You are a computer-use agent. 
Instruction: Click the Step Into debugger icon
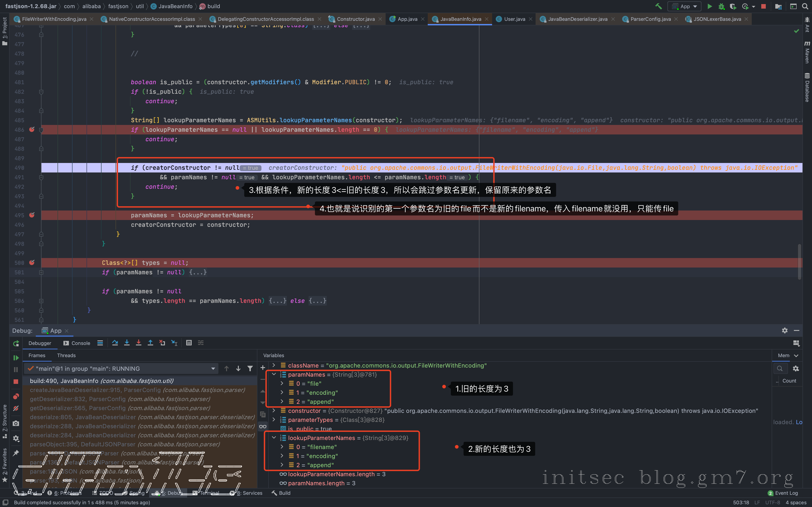(x=127, y=343)
